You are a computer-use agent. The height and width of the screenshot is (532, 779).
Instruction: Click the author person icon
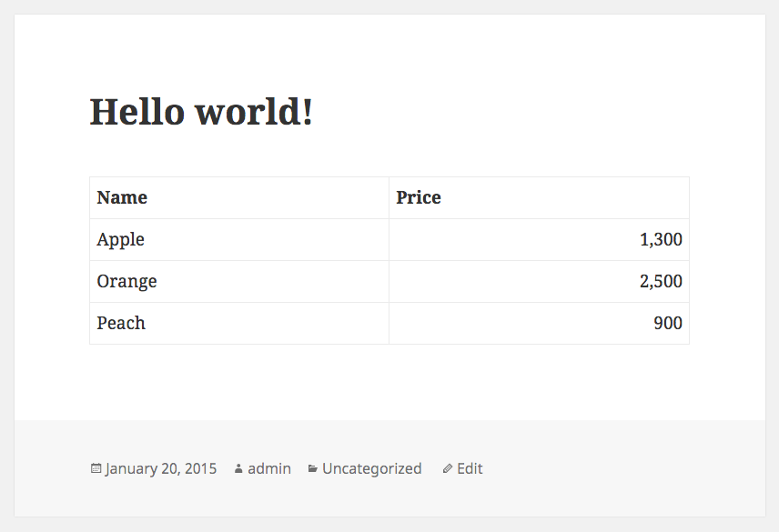tap(238, 468)
